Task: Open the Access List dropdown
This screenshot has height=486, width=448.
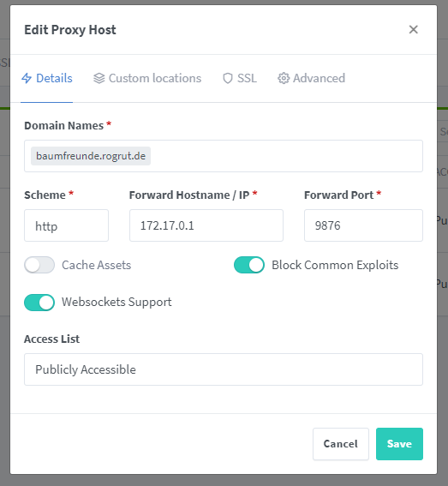Action: pyautogui.click(x=224, y=369)
